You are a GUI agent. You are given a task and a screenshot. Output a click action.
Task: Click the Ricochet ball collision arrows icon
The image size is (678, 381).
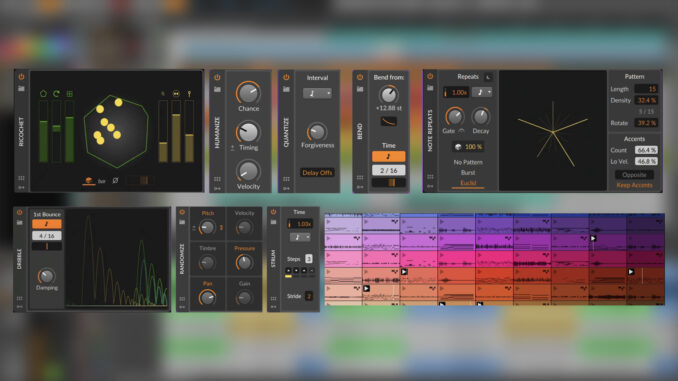click(x=176, y=93)
